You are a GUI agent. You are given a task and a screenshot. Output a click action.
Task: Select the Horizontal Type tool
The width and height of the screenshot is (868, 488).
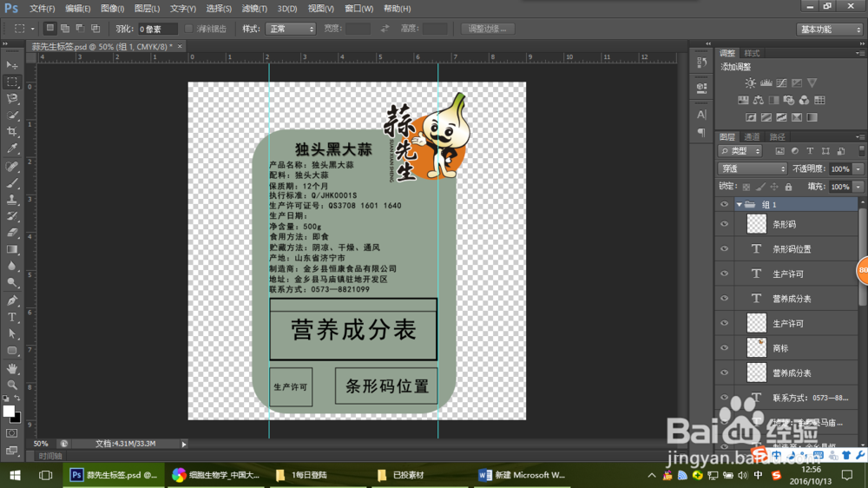(11, 317)
